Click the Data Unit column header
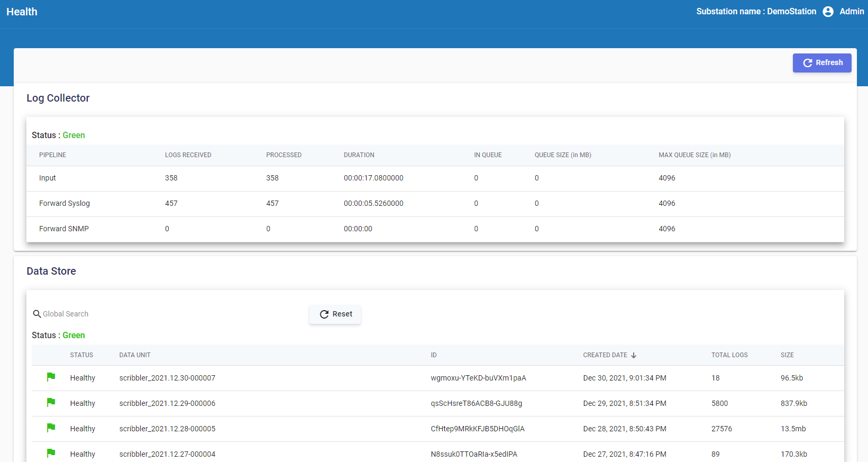 (x=135, y=355)
